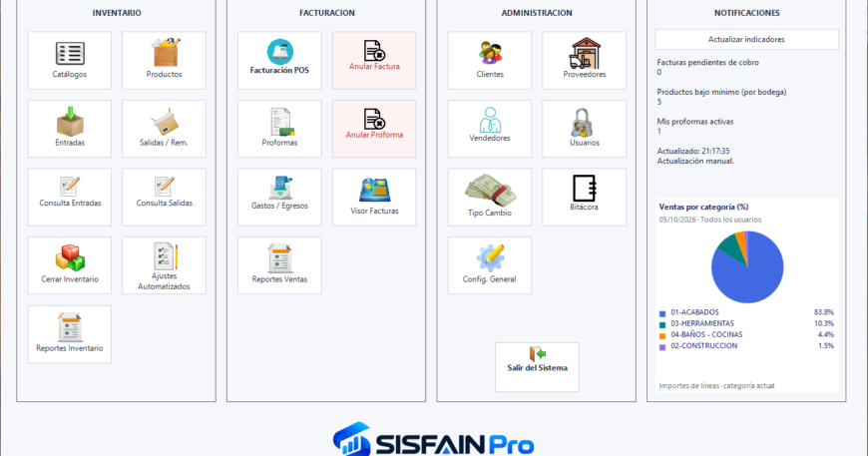Click 'Actualización manual.' text
This screenshot has width=868, height=456.
[x=695, y=161]
